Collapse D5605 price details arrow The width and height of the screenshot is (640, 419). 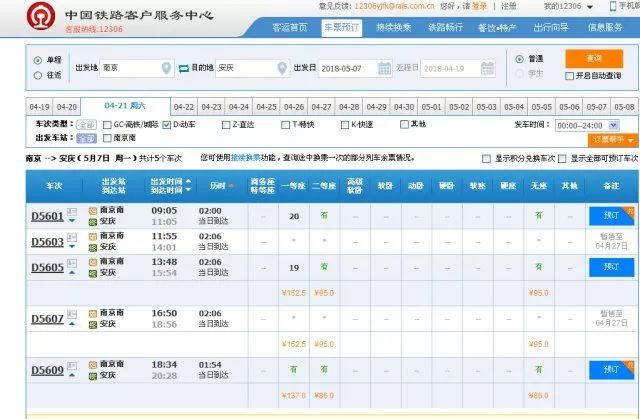(x=72, y=272)
